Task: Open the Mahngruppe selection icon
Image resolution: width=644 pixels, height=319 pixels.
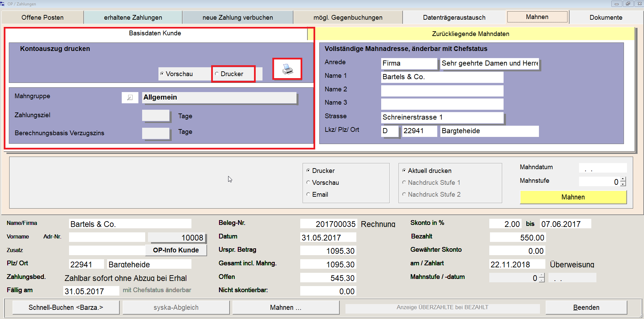Action: 130,98
